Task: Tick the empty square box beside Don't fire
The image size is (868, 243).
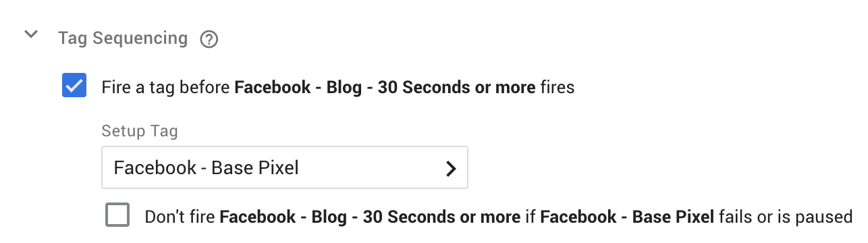Action: point(117,216)
